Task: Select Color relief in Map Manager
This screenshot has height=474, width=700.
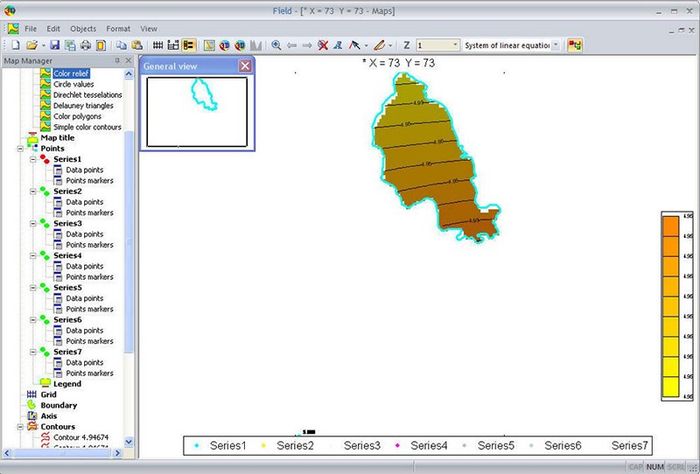Action: pyautogui.click(x=71, y=73)
